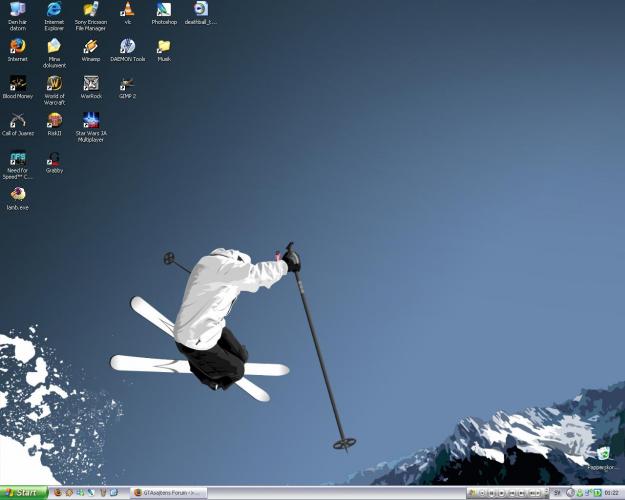Image resolution: width=625 pixels, height=500 pixels.
Task: Launch Internet Explorer from the desktop
Action: tap(54, 10)
